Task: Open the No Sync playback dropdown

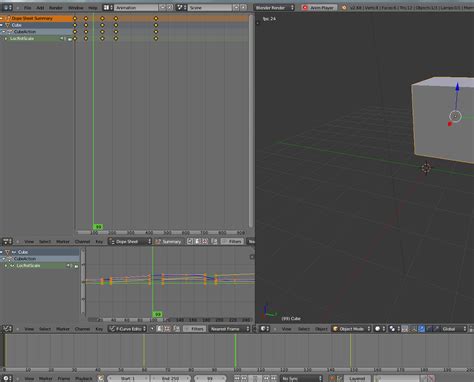Action: (x=301, y=378)
